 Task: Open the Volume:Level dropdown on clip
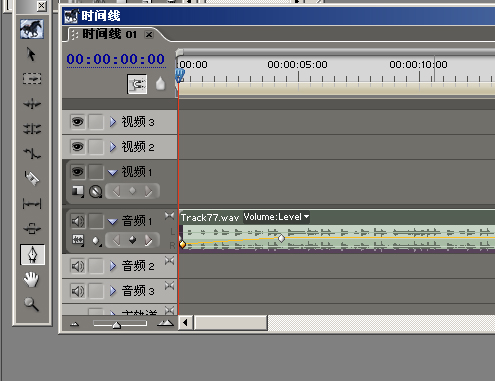click(276, 217)
